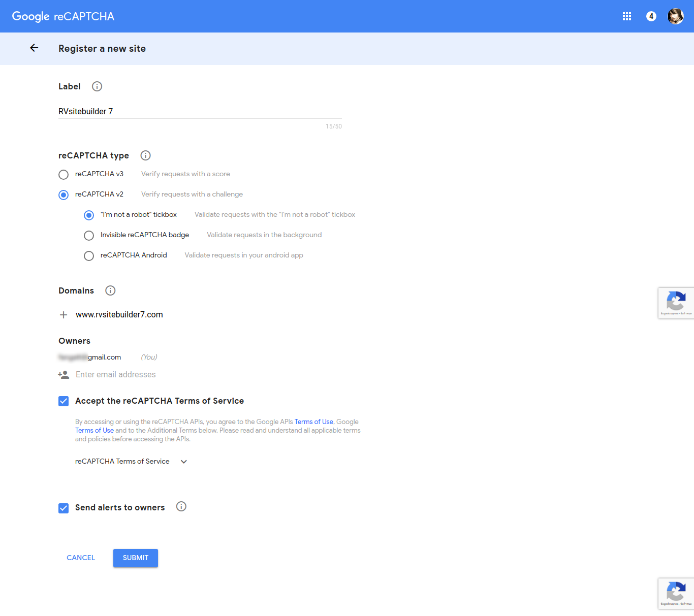
Task: Choose the "I'm not a robot" tickbox option
Action: (89, 215)
